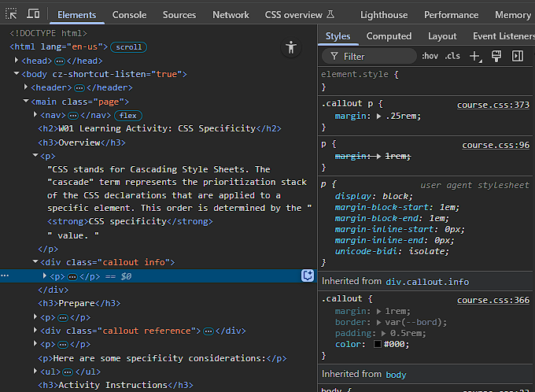Expand .25rem margin shorthand in .callout p

(x=378, y=116)
